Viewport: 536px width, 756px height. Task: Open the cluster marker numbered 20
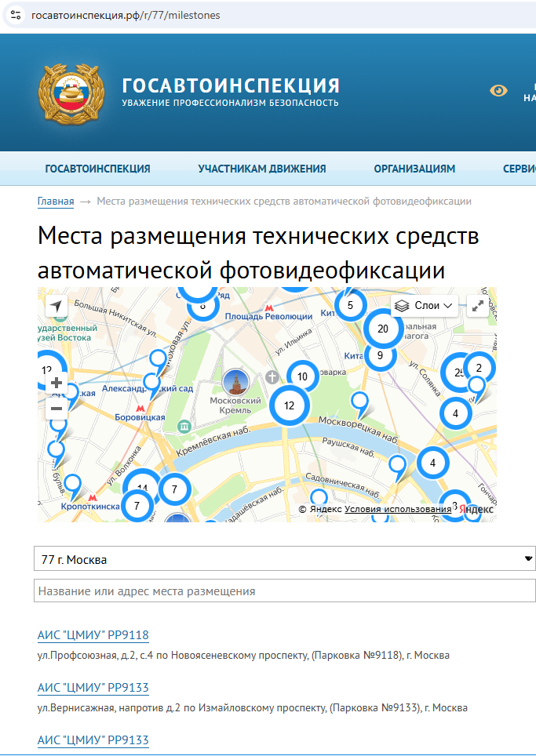(383, 329)
